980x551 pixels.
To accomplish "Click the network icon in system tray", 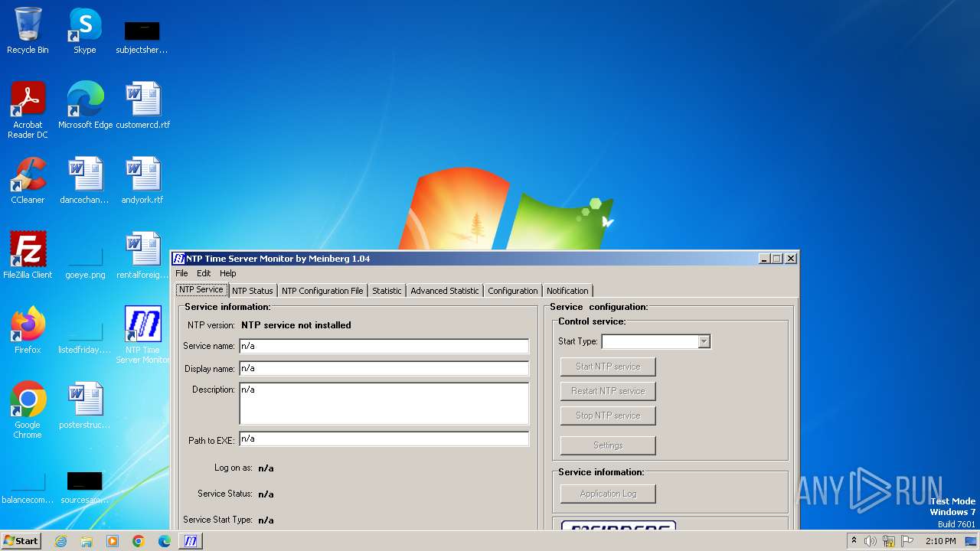I will (889, 541).
